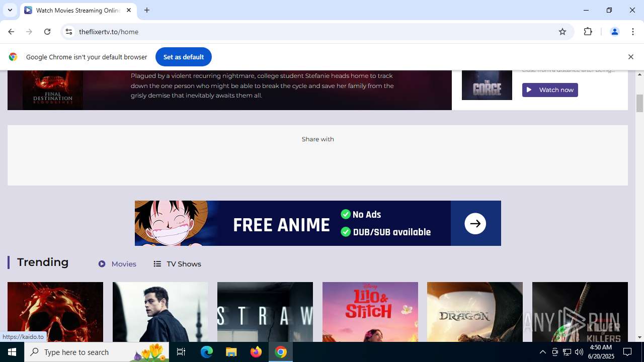Image resolution: width=644 pixels, height=362 pixels.
Task: Open the FREE ANIME banner text
Action: (x=281, y=225)
